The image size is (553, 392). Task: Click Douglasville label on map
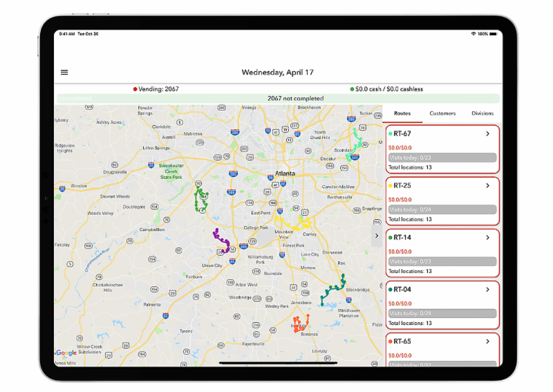pyautogui.click(x=115, y=172)
